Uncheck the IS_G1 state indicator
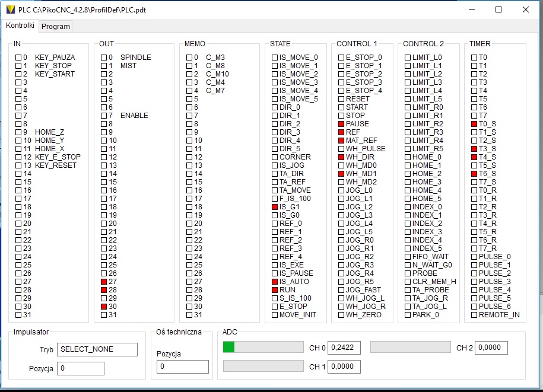Viewport: 543px width, 392px height. click(275, 207)
